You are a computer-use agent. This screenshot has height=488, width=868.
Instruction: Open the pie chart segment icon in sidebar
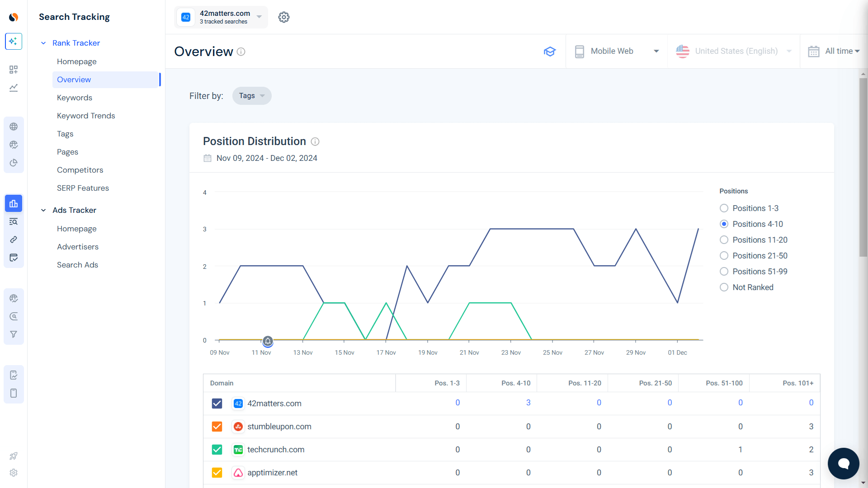pyautogui.click(x=14, y=163)
